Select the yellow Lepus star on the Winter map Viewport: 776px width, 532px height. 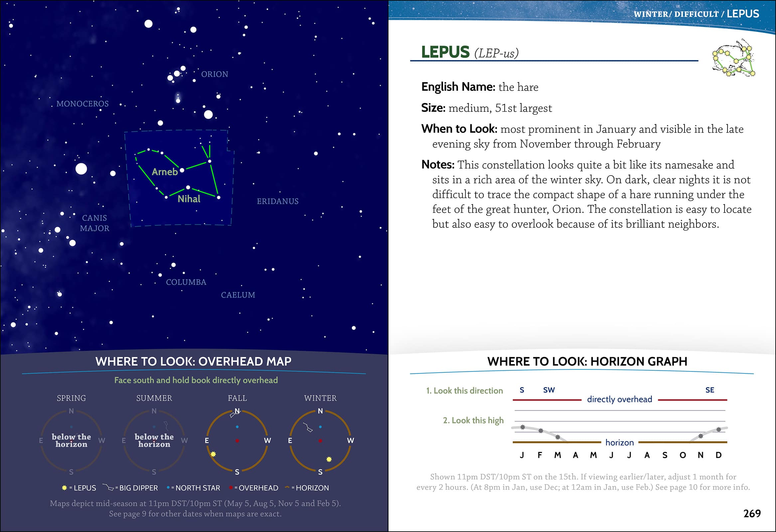pos(329,459)
